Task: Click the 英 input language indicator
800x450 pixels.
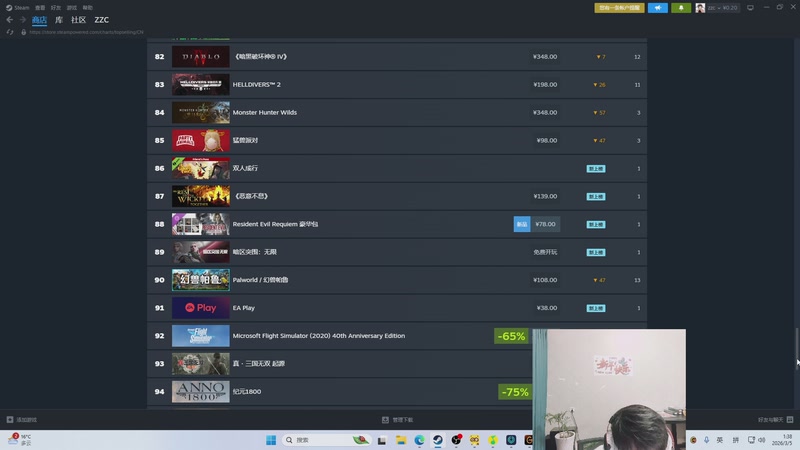Action: (719, 440)
